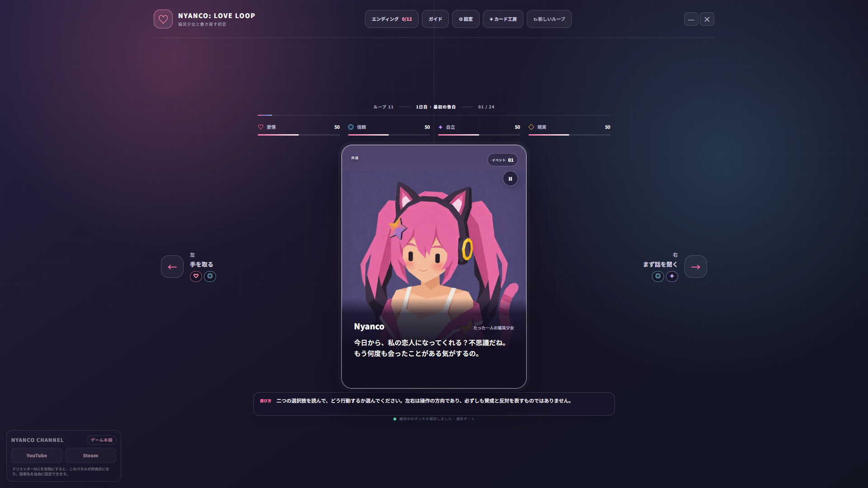Open the カード工房 card workshop
Viewport: 868px width, 488px height.
click(x=503, y=19)
